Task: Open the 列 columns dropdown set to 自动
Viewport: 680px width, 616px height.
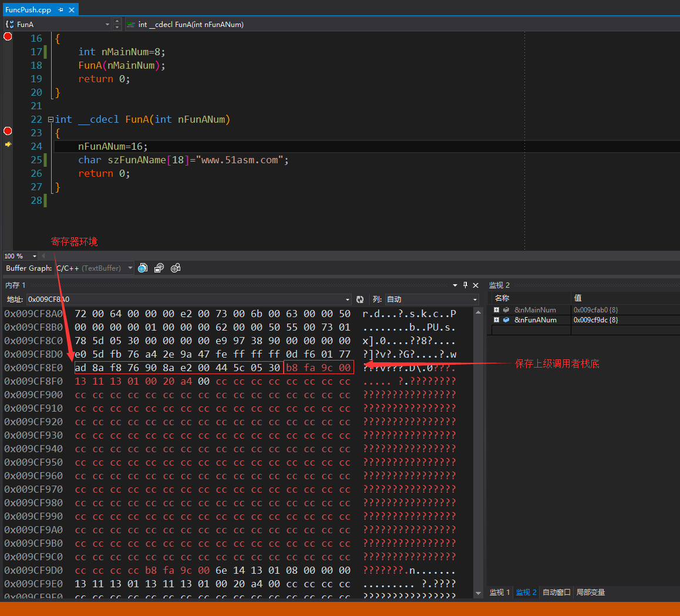Action: click(475, 299)
